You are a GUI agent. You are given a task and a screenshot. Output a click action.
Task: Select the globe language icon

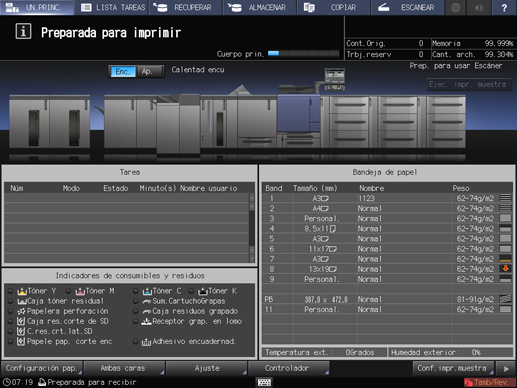point(456,7)
